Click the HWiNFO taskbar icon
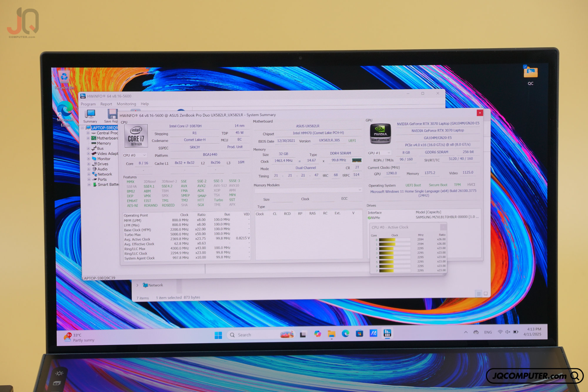 387,333
